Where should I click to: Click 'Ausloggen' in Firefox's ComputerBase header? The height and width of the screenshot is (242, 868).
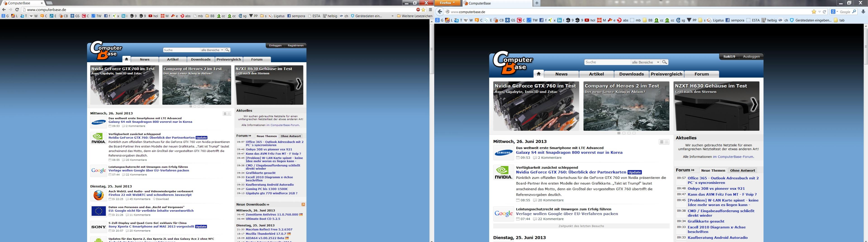[x=751, y=56]
